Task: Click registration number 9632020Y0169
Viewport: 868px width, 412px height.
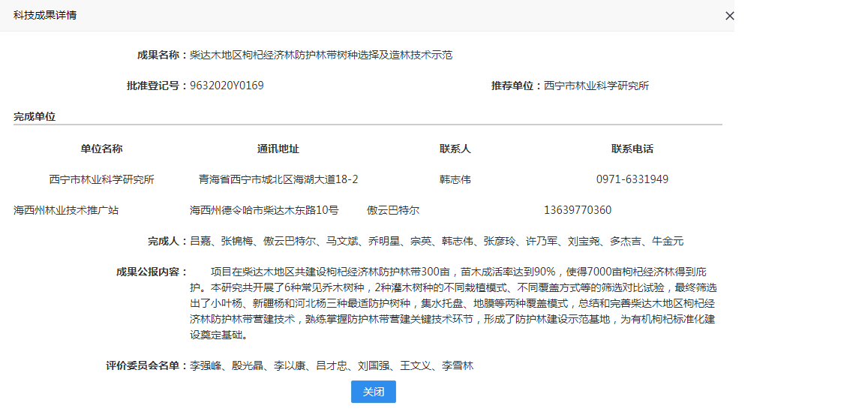Action: [x=227, y=86]
